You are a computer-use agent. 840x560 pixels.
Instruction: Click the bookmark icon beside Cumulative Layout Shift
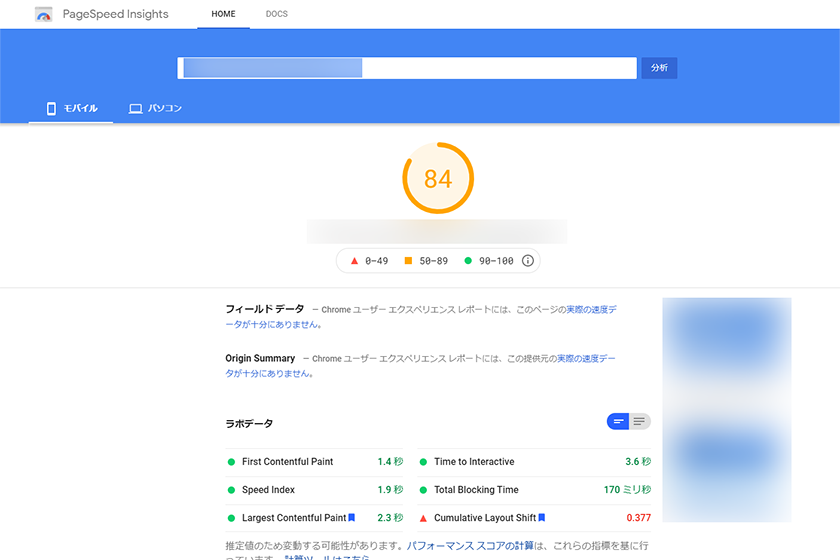[x=542, y=518]
